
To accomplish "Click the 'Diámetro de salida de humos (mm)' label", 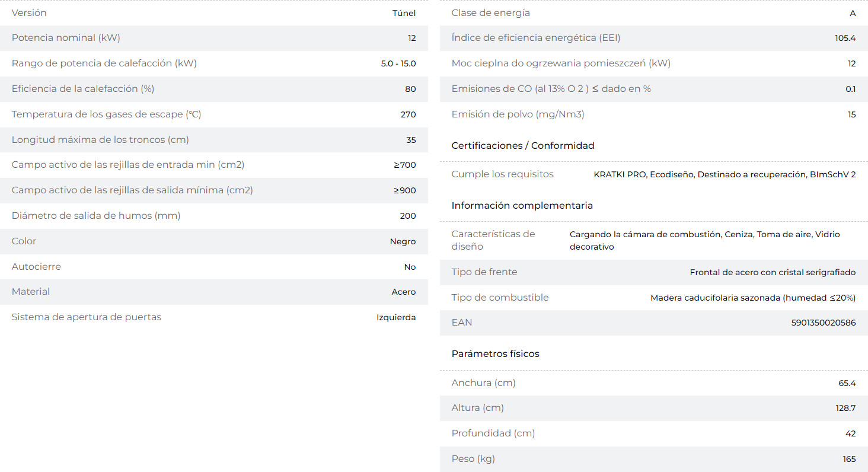I will pos(96,216).
